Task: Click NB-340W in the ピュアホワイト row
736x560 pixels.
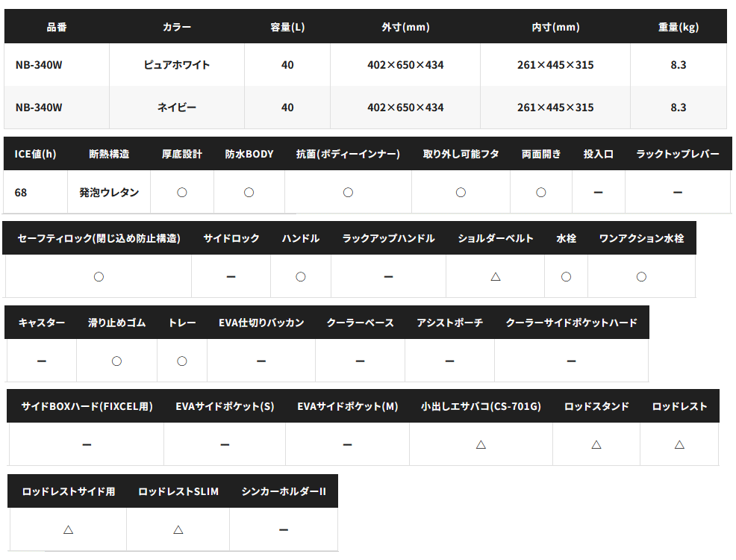Action: coord(39,65)
